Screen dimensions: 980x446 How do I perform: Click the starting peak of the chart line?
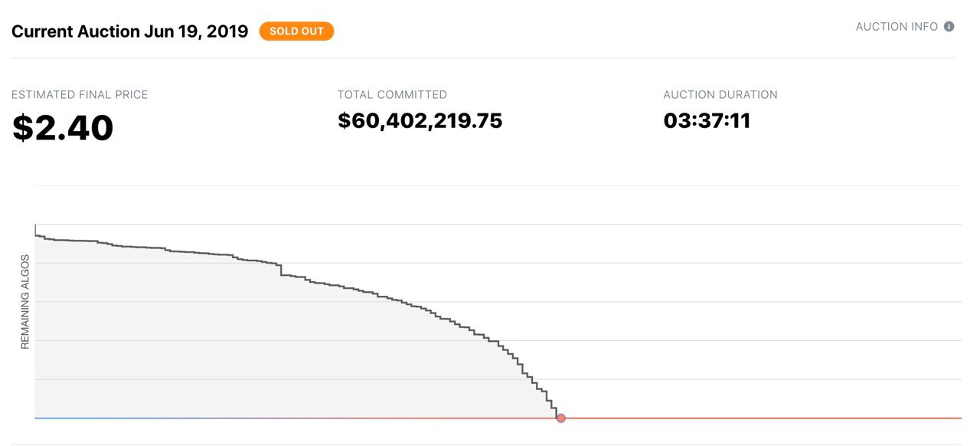tap(35, 226)
